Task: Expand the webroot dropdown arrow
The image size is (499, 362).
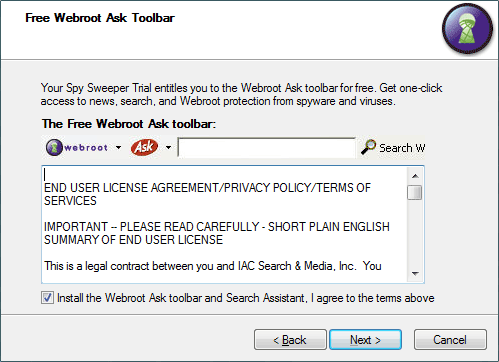Action: tap(118, 147)
